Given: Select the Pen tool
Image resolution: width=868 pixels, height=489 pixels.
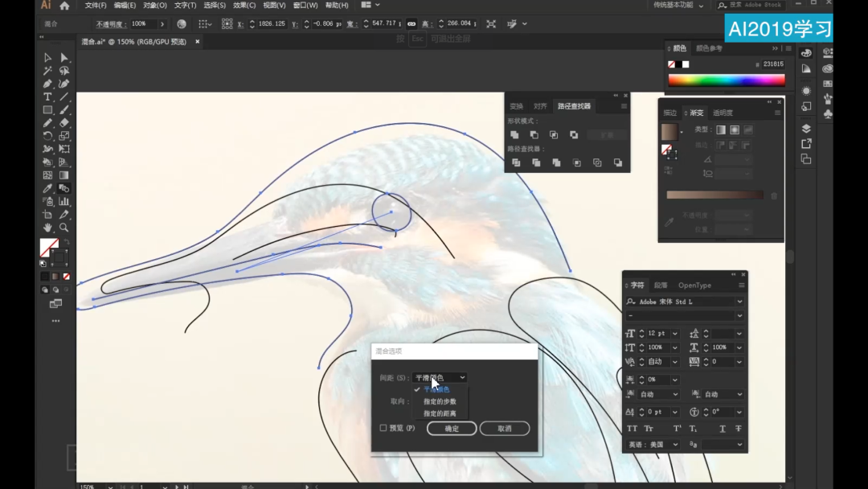Looking at the screenshot, I should [47, 84].
